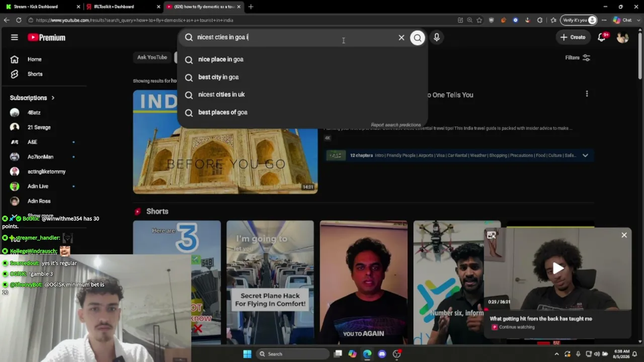View YouTube notifications bell
Screen dimensions: 644x362
[602, 37]
